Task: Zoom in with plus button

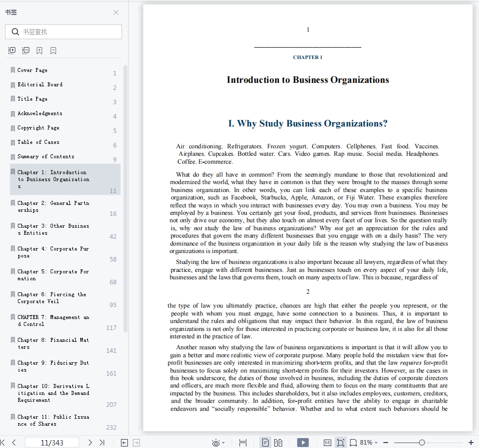Action: tap(471, 443)
